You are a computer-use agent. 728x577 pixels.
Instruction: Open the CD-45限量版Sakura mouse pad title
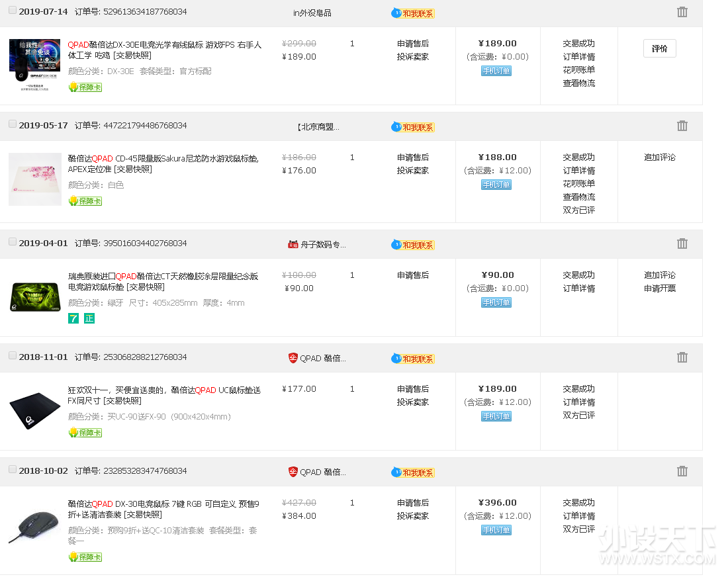click(163, 164)
